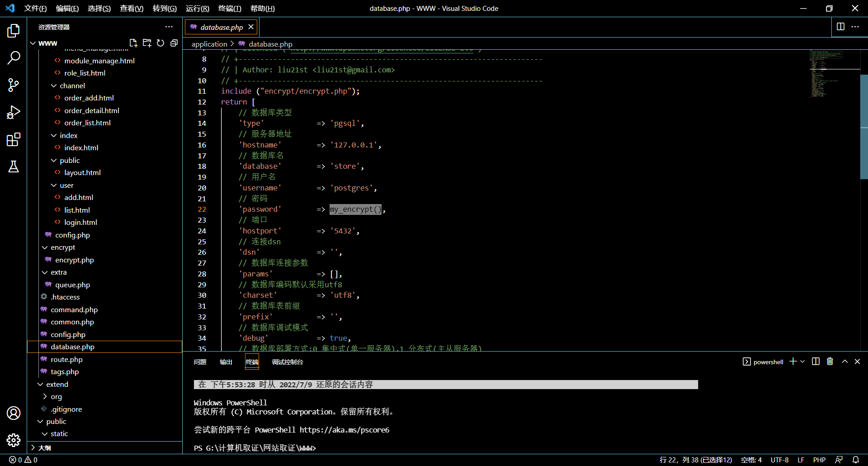The image size is (868, 466).
Task: Open the Source Control view
Action: (x=14, y=85)
